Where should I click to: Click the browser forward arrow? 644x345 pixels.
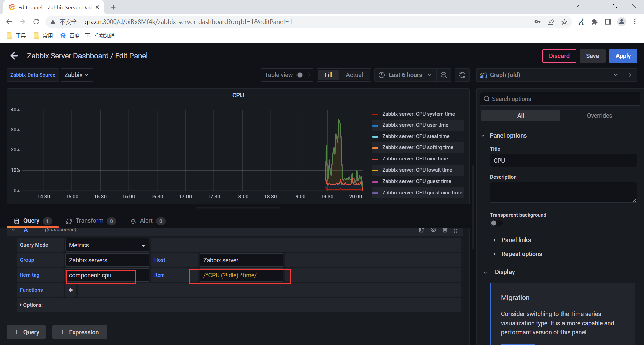22,22
